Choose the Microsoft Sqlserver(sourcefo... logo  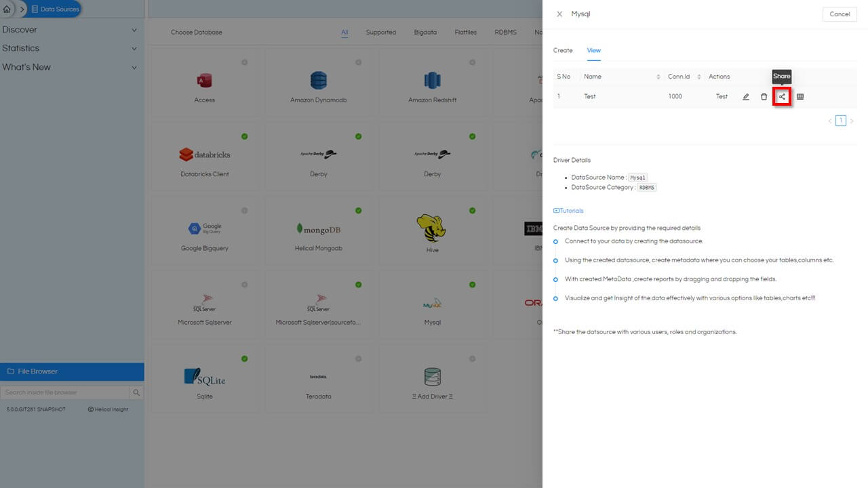pos(319,302)
